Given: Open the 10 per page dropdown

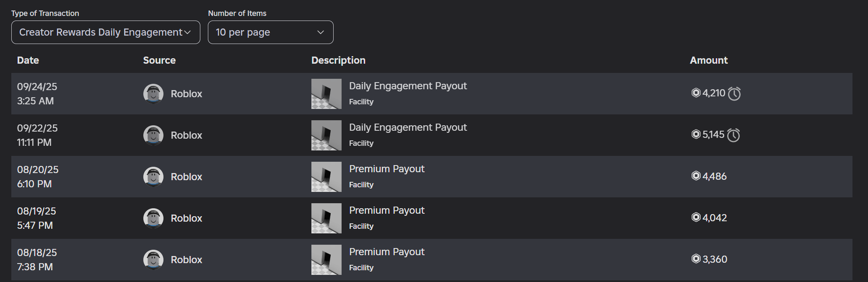Looking at the screenshot, I should coord(270,32).
